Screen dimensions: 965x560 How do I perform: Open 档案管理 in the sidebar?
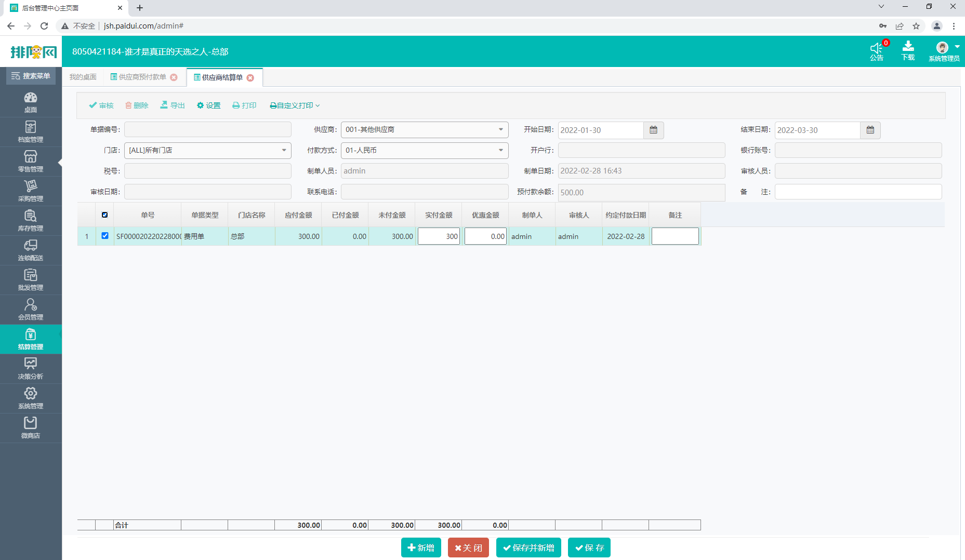(31, 132)
